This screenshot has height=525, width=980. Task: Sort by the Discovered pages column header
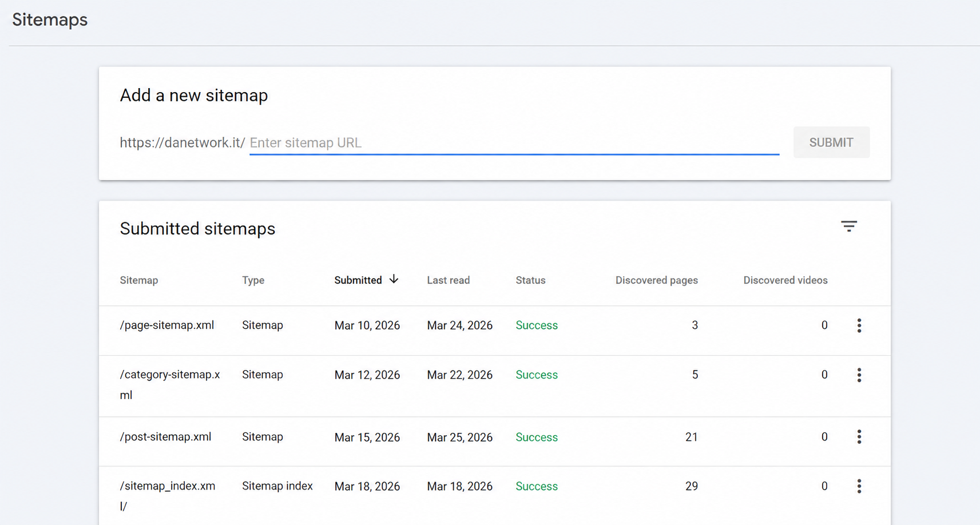tap(657, 280)
